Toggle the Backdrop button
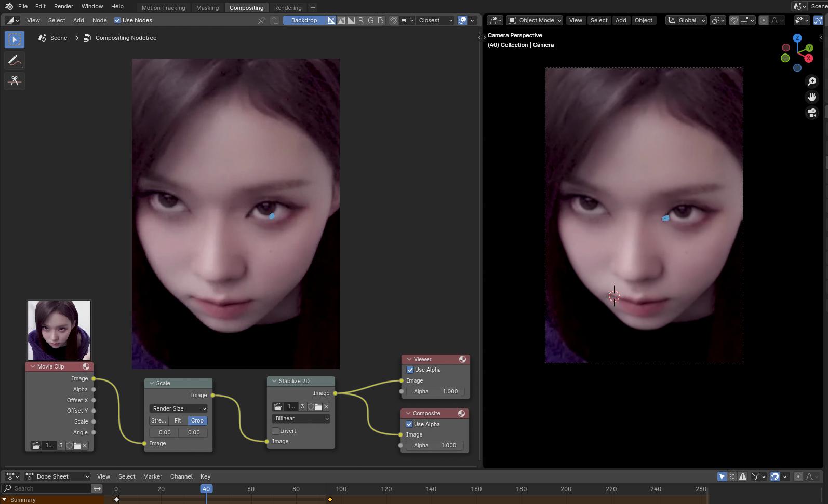 tap(304, 20)
